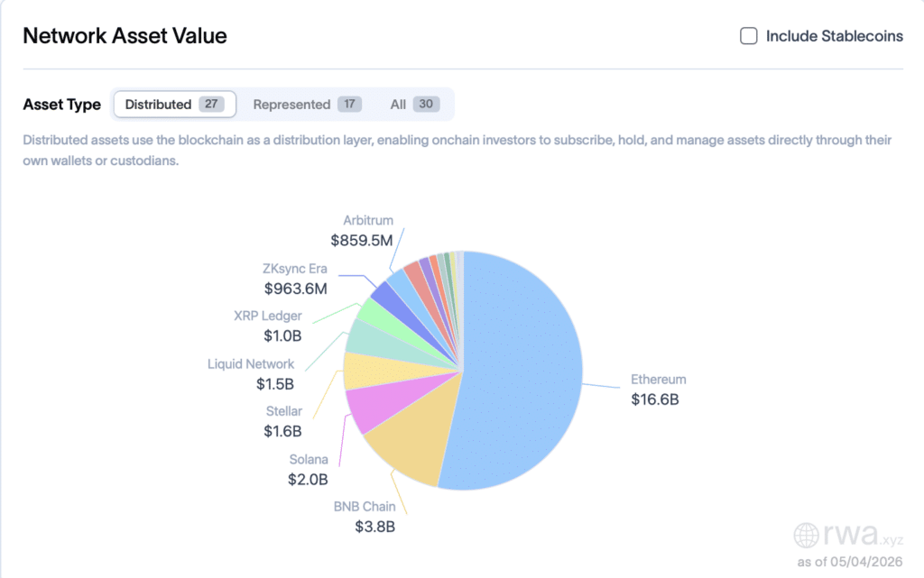Select the Distributed asset type tab
The height and width of the screenshot is (578, 924).
(x=174, y=105)
